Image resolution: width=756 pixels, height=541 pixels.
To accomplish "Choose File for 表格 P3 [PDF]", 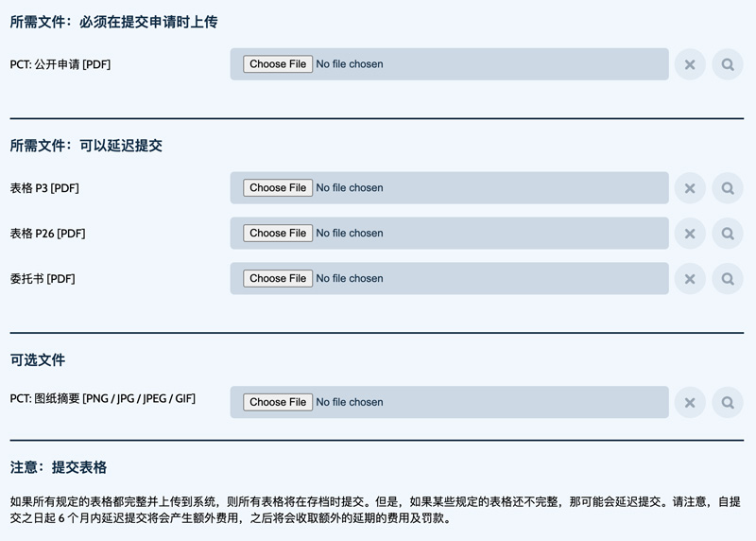I will pyautogui.click(x=278, y=187).
